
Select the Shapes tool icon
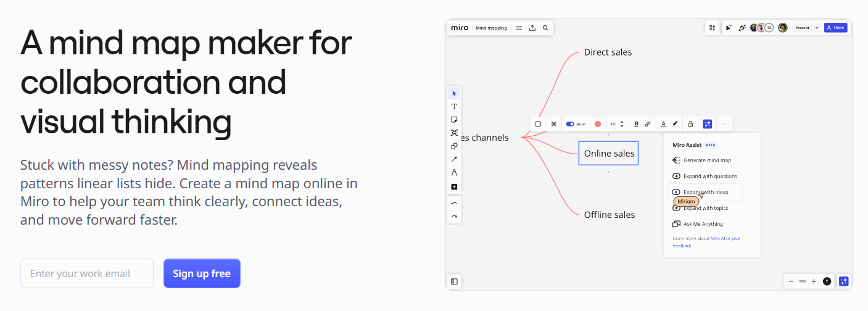point(454,146)
